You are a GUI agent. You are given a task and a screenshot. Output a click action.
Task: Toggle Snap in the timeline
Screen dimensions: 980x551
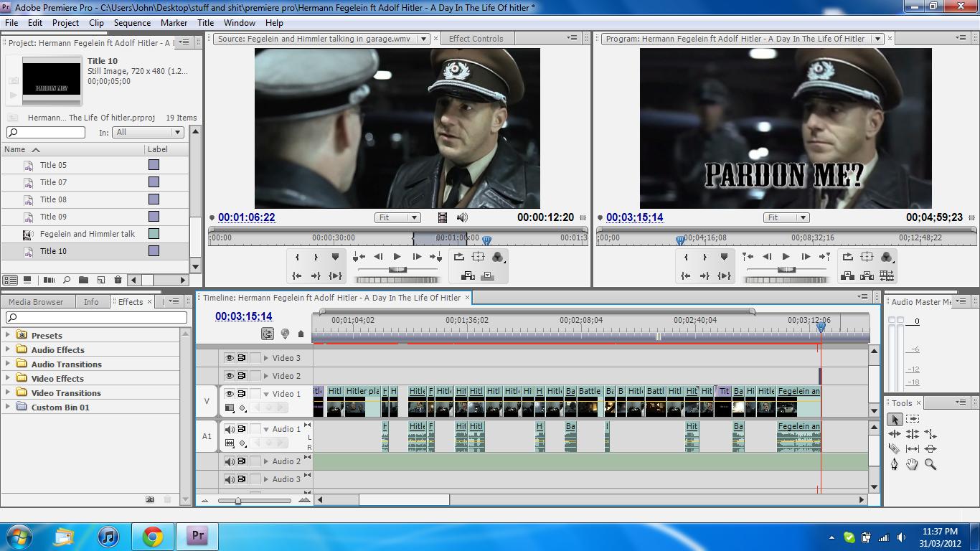pos(267,334)
